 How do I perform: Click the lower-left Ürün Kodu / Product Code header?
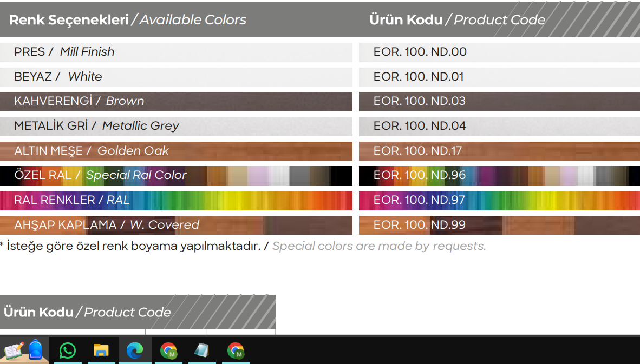(87, 312)
